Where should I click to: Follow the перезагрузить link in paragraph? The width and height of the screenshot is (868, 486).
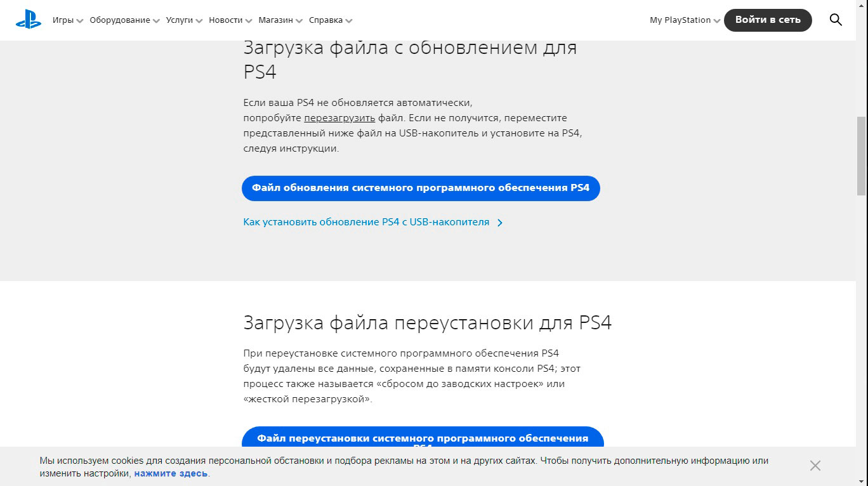339,118
